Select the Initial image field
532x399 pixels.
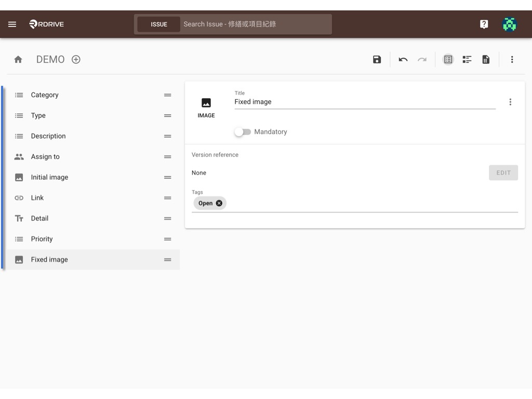pos(93,178)
